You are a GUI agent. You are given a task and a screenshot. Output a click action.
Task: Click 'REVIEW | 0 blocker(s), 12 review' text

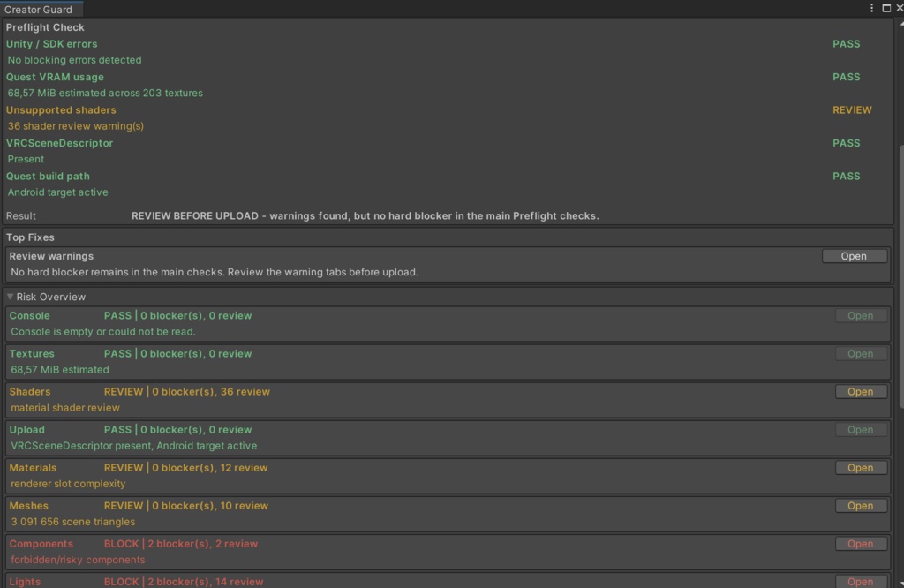click(x=185, y=468)
